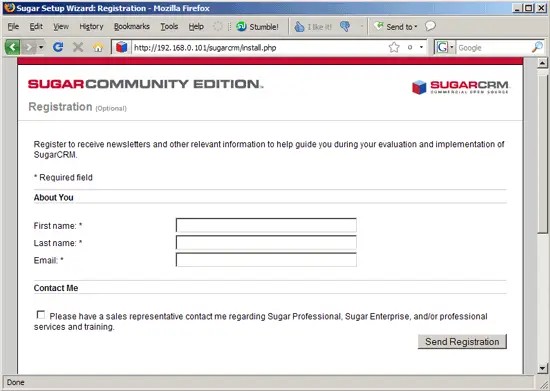Go to the Home page icon

pyautogui.click(x=98, y=47)
